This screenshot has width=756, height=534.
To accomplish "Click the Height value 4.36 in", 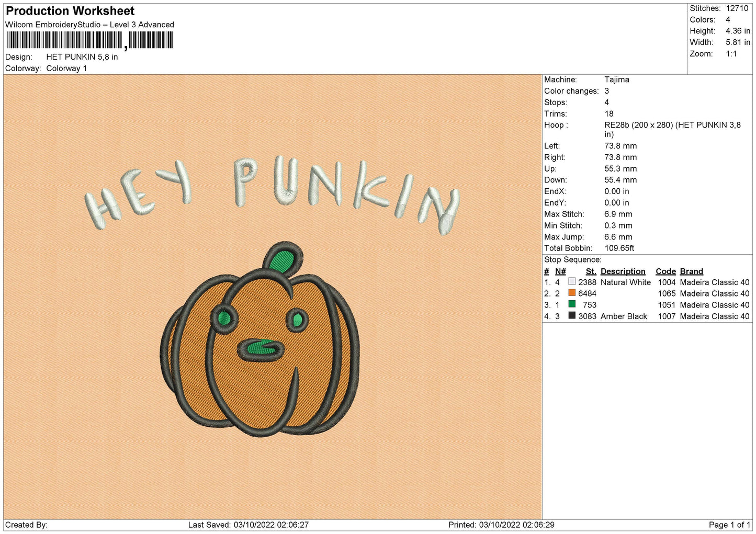I will 738,31.
